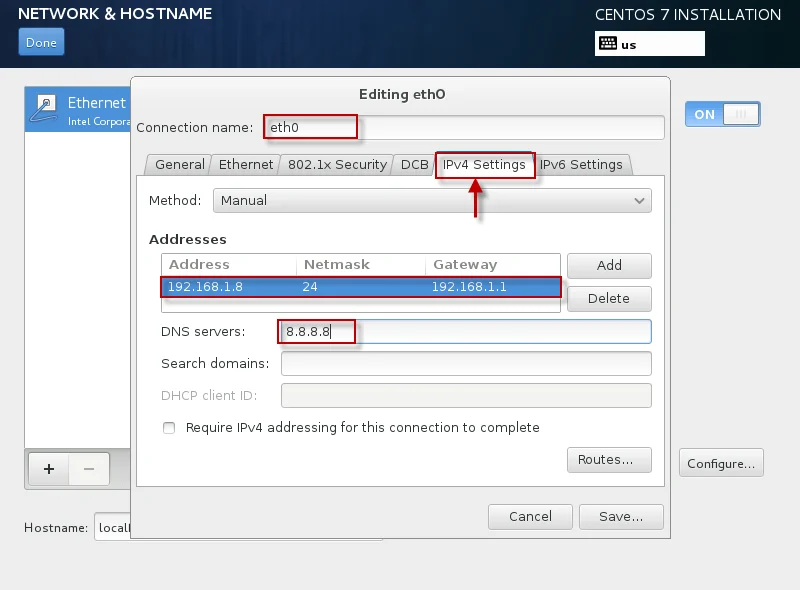Click the keyboard layout icon

click(608, 44)
